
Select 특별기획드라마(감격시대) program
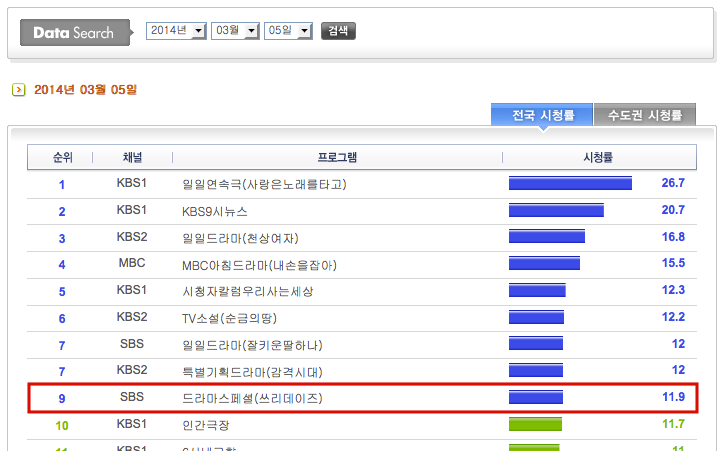pyautogui.click(x=252, y=371)
